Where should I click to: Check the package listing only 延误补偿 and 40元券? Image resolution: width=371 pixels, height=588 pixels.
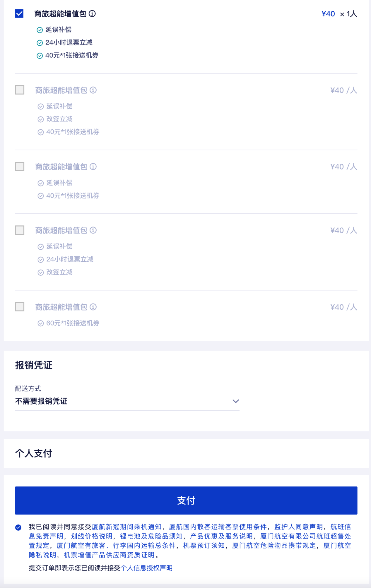(x=20, y=167)
